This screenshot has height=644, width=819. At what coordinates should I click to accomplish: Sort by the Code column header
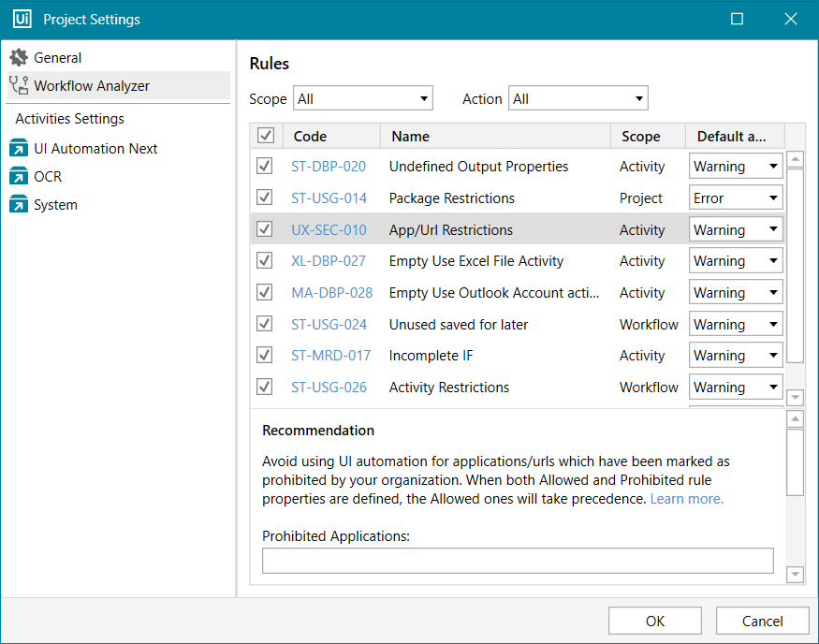point(331,137)
